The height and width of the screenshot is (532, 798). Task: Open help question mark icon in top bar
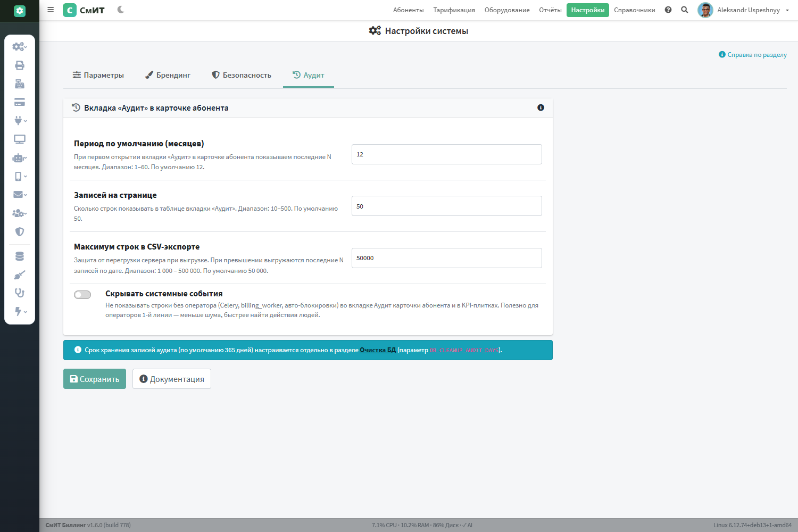(x=668, y=10)
